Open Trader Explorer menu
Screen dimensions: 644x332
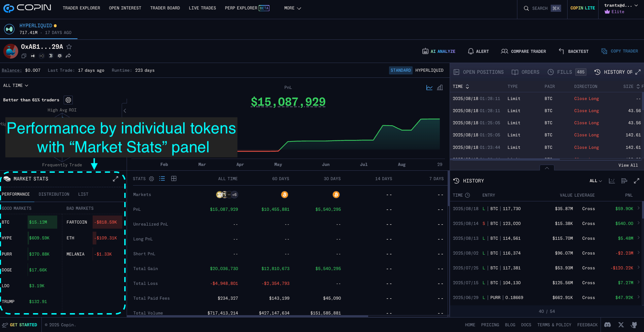coord(81,8)
